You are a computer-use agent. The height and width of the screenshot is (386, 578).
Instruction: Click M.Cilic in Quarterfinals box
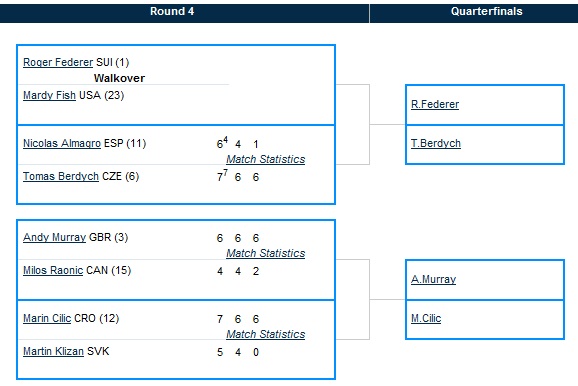click(426, 318)
